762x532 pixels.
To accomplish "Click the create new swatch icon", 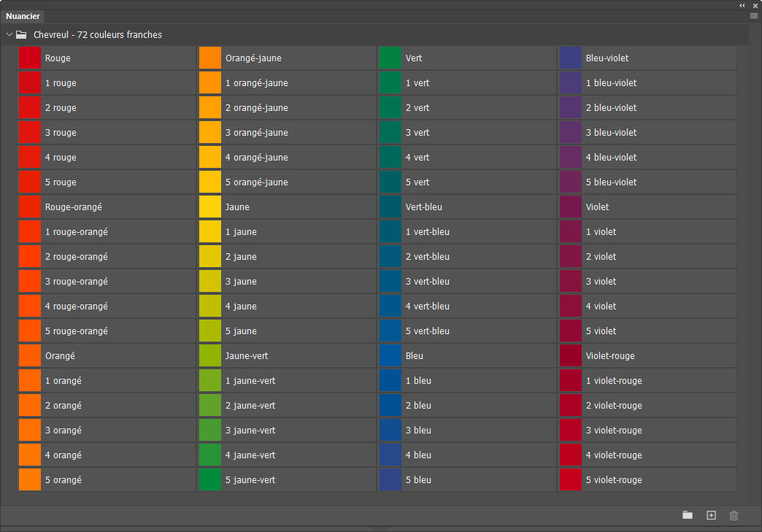I will point(711,515).
